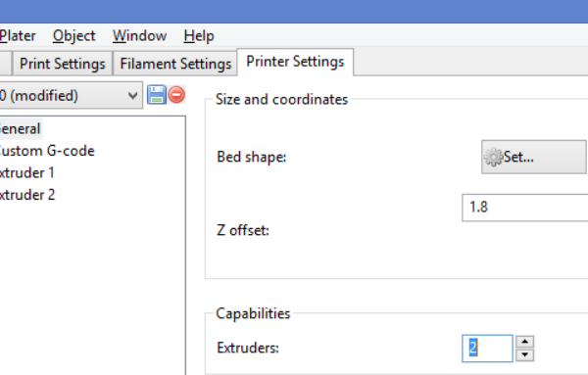Click the Extruders number field

pos(487,349)
